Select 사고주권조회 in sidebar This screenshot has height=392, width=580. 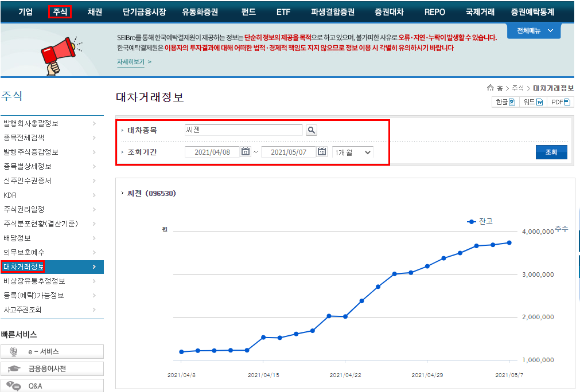(22, 309)
